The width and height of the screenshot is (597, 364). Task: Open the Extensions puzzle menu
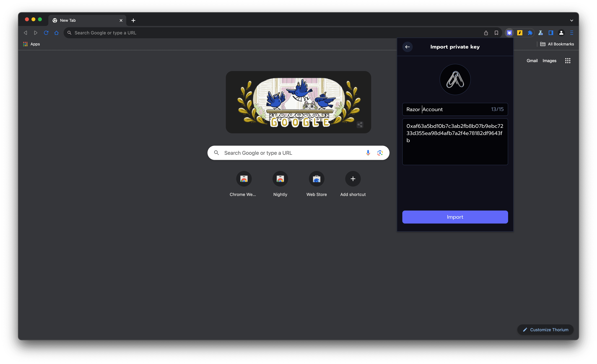coord(530,33)
